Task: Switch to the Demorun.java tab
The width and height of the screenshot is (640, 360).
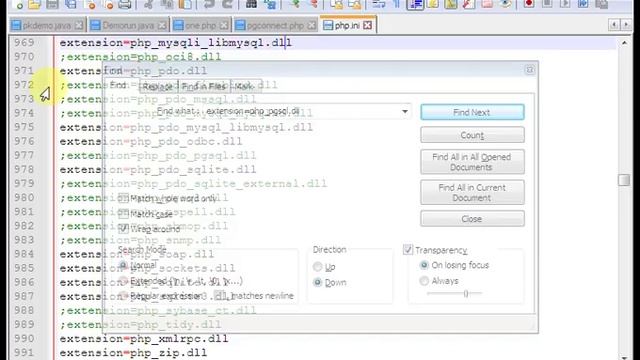Action: tap(128, 25)
